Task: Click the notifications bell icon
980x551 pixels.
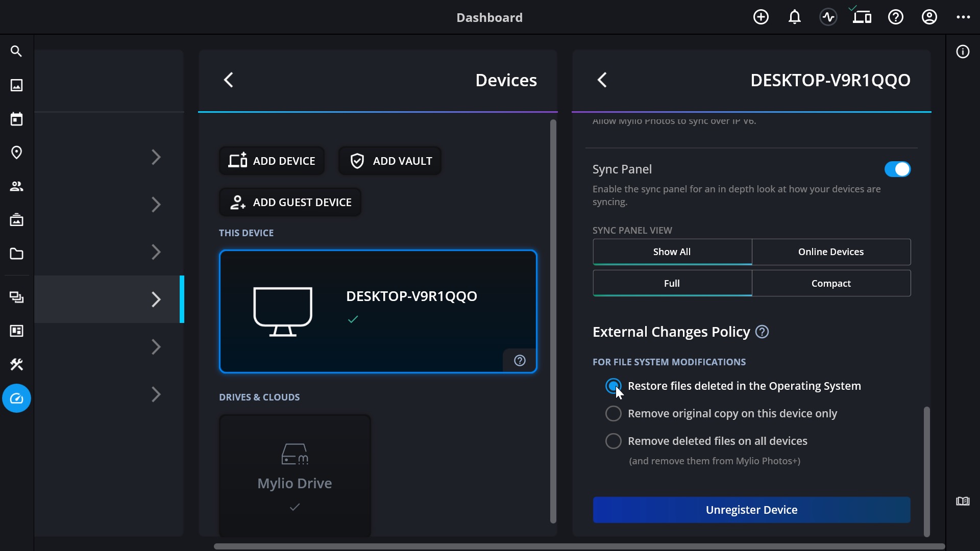Action: coord(794,17)
